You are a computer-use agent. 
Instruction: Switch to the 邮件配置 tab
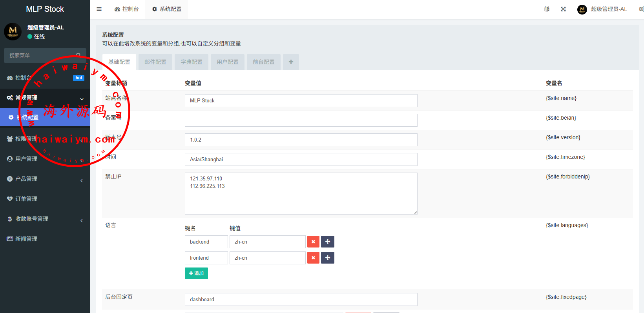[155, 62]
